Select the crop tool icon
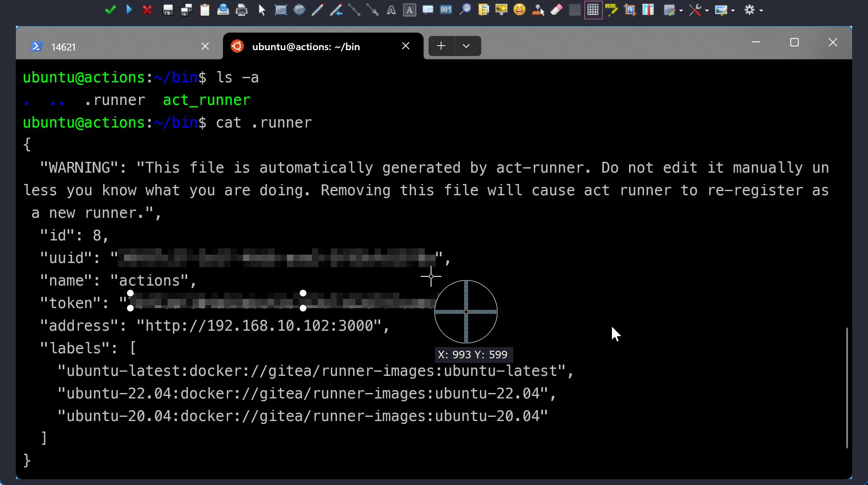Viewport: 868px width, 485px height. click(630, 10)
